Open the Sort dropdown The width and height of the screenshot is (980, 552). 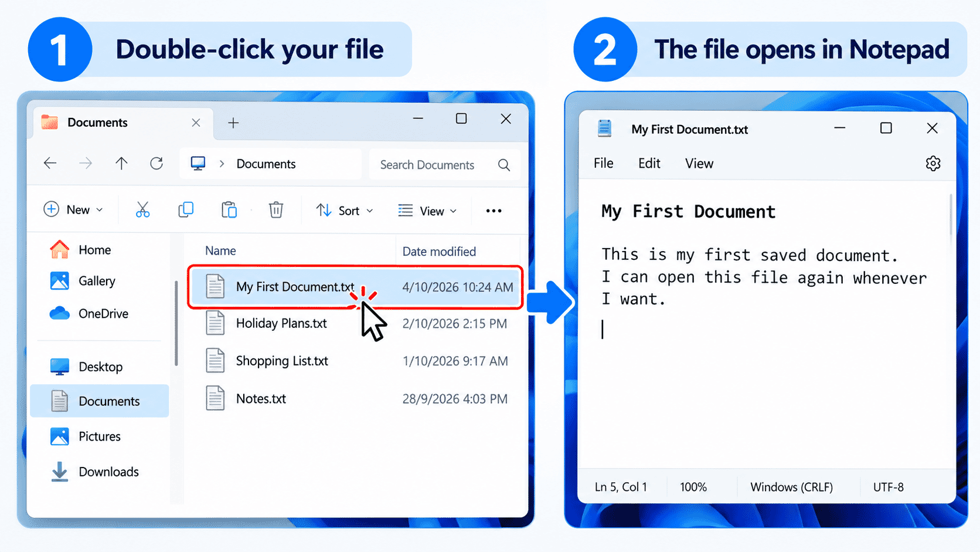pyautogui.click(x=345, y=211)
